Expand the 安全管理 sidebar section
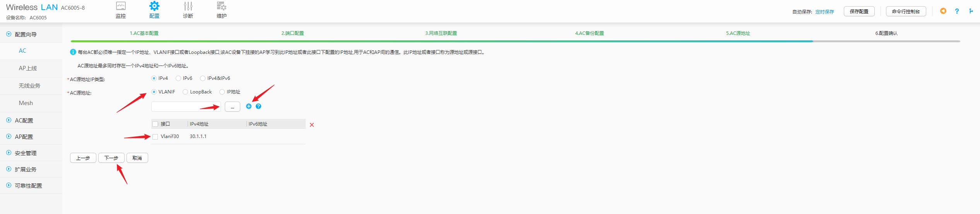Screen dimensions: 980x214 click(26, 153)
